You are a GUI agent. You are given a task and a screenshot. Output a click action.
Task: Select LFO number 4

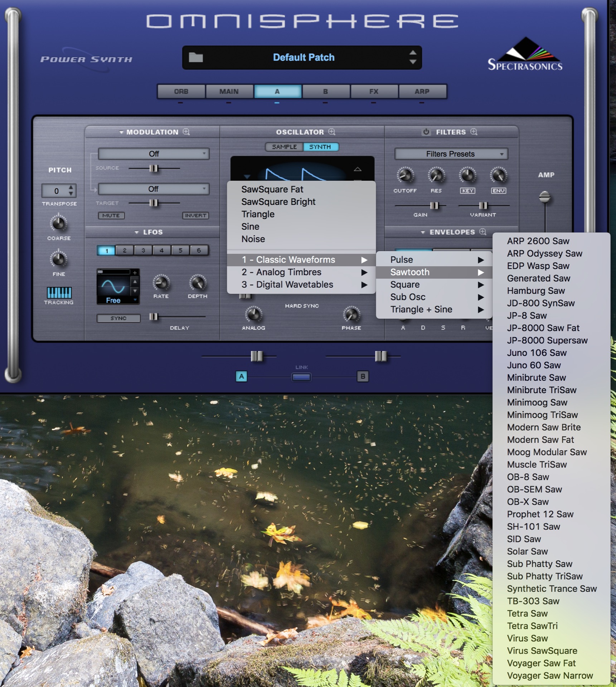pyautogui.click(x=162, y=250)
